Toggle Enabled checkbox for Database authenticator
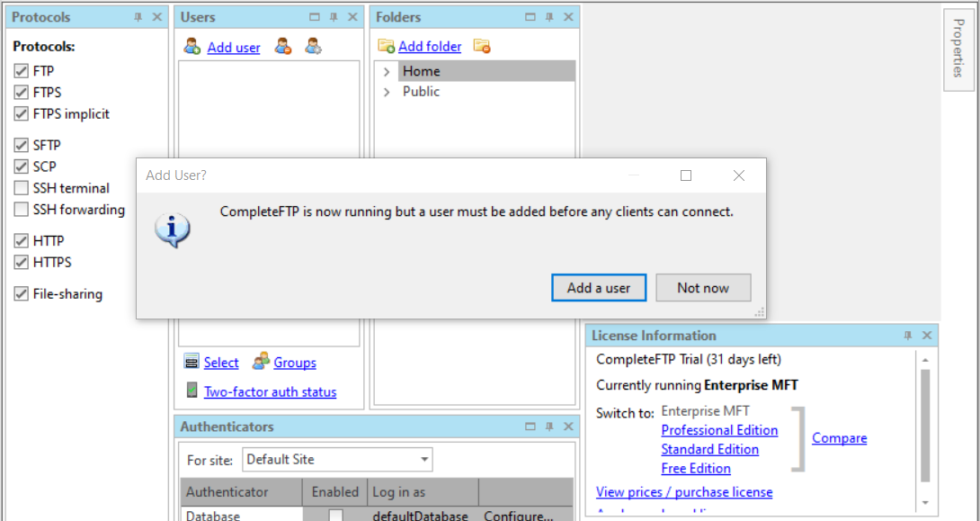The image size is (980, 521). (x=335, y=516)
